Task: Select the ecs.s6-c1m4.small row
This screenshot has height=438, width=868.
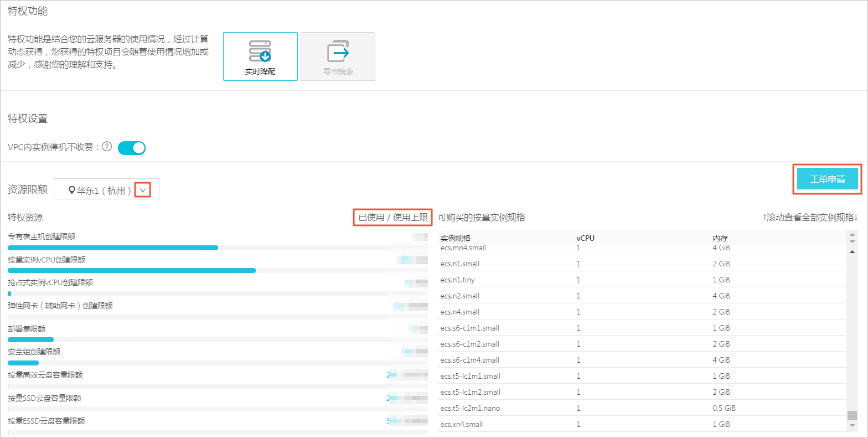Action: coord(642,360)
